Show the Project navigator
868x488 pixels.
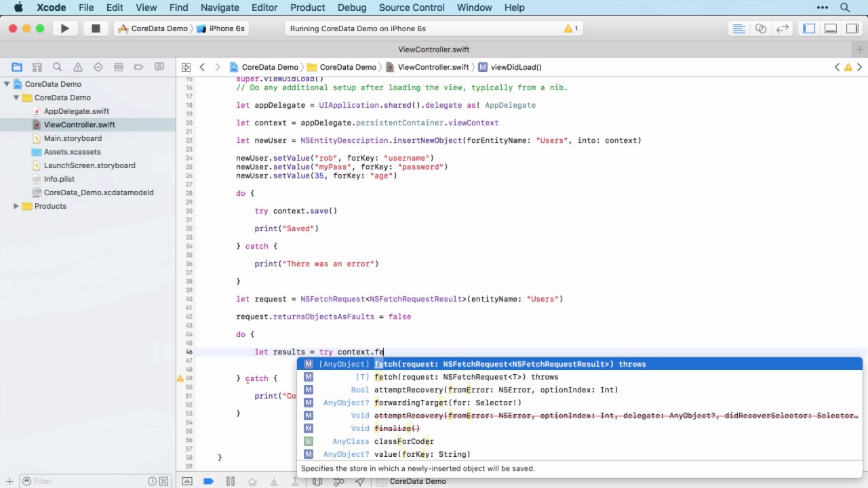click(x=17, y=67)
